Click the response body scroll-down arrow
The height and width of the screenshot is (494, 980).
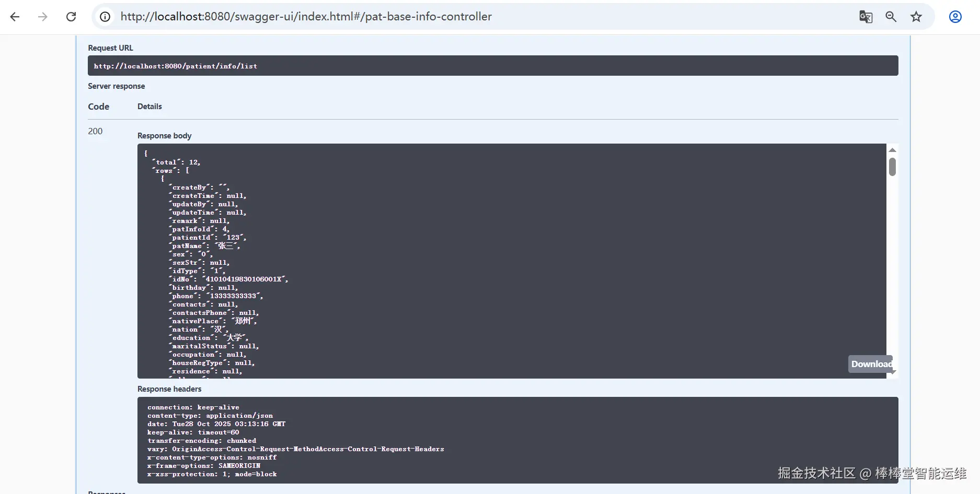pos(894,372)
